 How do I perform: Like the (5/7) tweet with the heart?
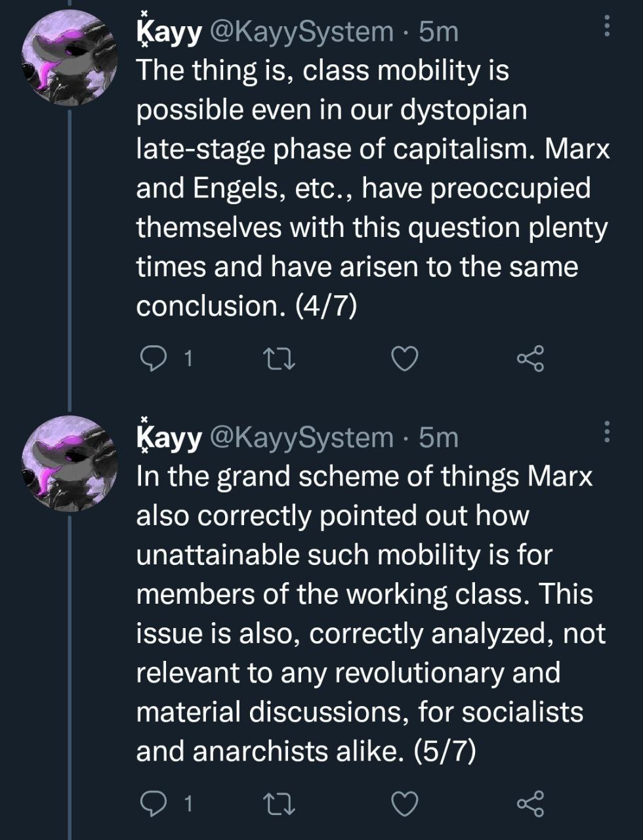point(404,803)
